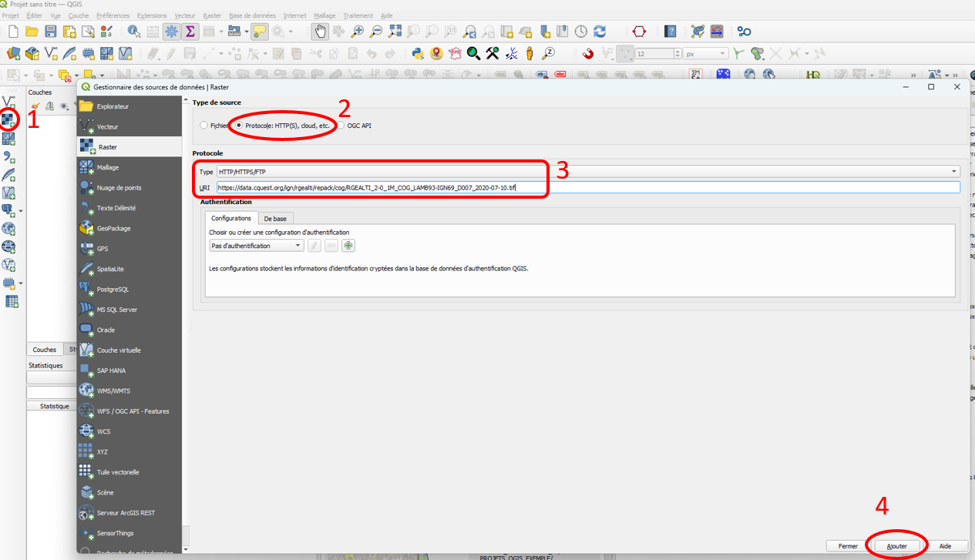Open the Projet menu
975x560 pixels.
click(11, 15)
